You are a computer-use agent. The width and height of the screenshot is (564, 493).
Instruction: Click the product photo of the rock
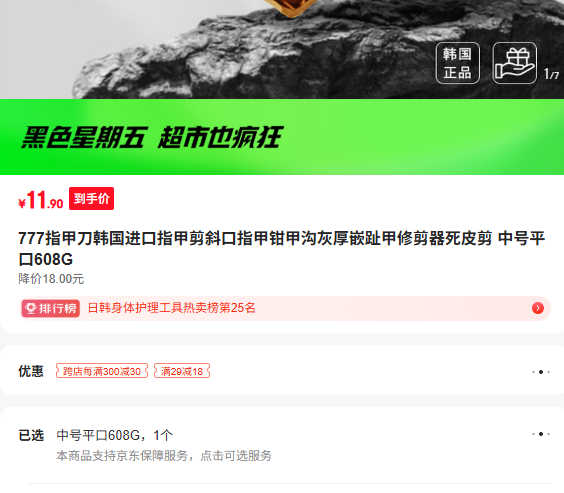click(x=282, y=49)
